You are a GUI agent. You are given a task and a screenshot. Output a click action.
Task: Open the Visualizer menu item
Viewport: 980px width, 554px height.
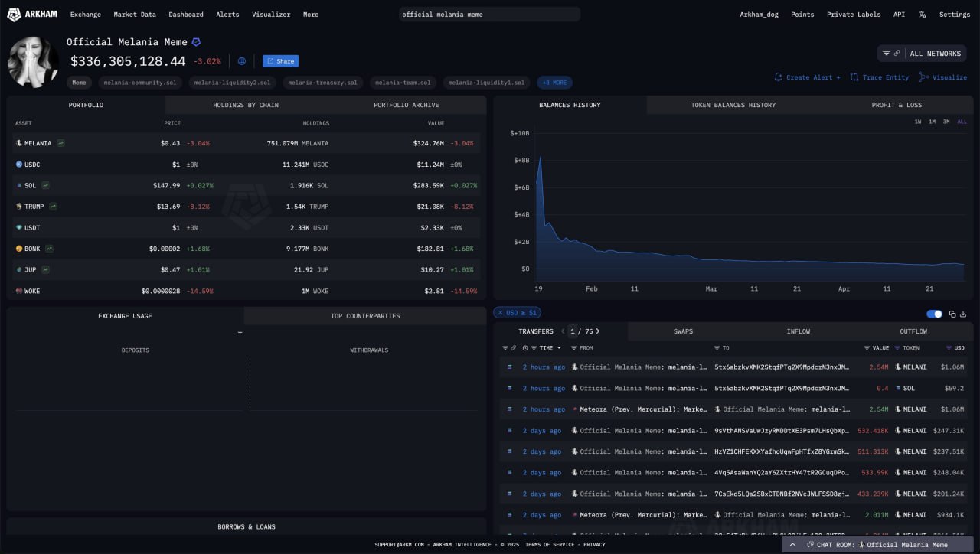(x=271, y=15)
